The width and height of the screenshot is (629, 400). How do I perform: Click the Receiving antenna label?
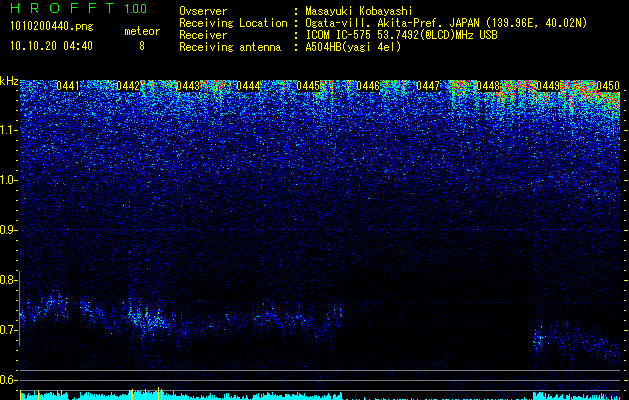(230, 47)
